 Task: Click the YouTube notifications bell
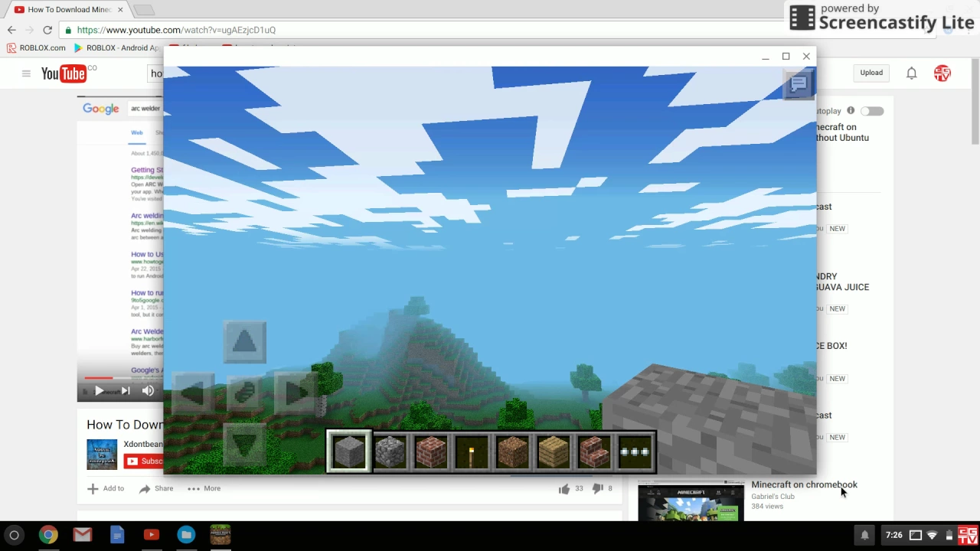coord(912,73)
